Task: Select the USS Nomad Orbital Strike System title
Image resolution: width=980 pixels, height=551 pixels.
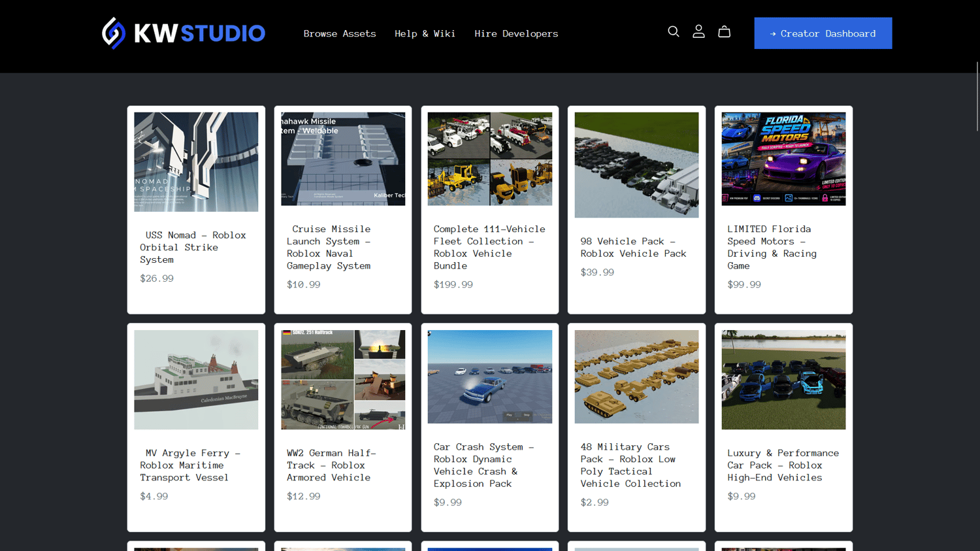Action: [193, 247]
